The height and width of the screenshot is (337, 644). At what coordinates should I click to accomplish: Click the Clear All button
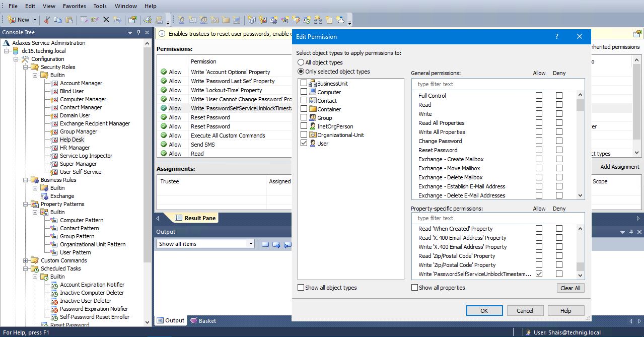[570, 288]
